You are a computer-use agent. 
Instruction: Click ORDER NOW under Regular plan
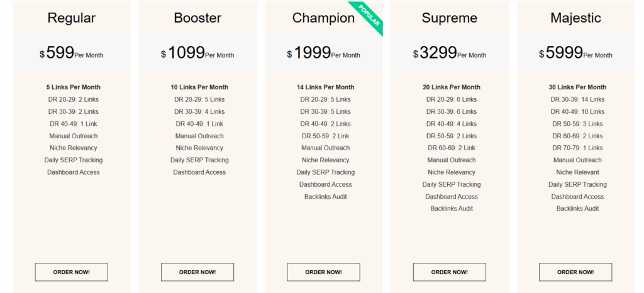pos(71,272)
